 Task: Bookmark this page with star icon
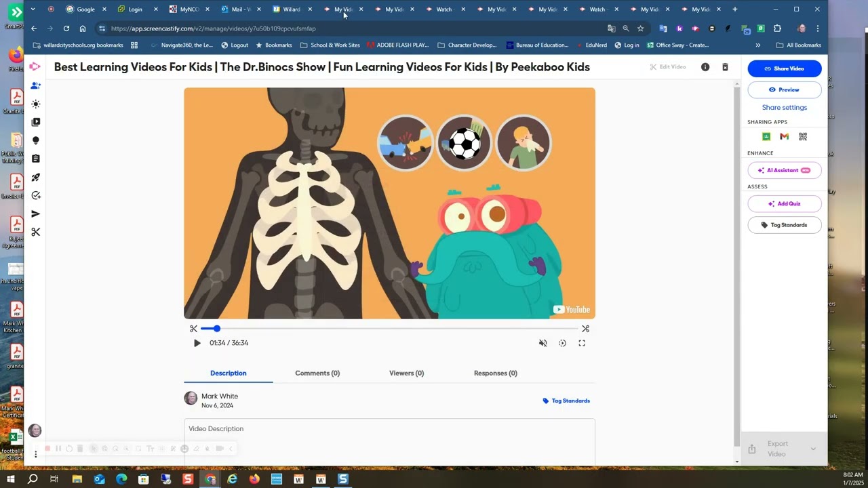tap(640, 28)
